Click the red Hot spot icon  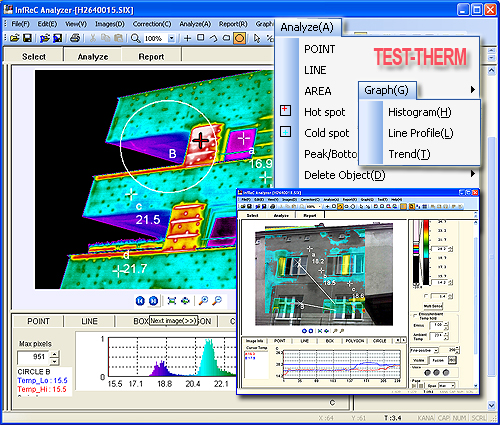(285, 110)
